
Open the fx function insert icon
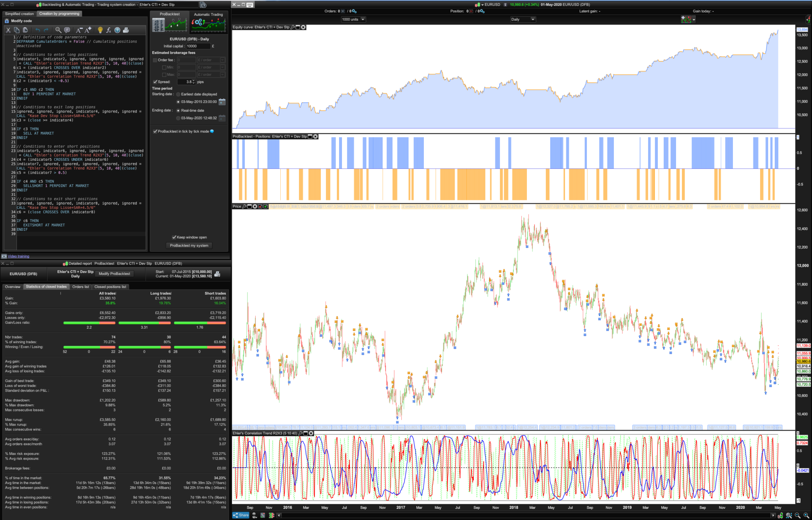[x=109, y=30]
